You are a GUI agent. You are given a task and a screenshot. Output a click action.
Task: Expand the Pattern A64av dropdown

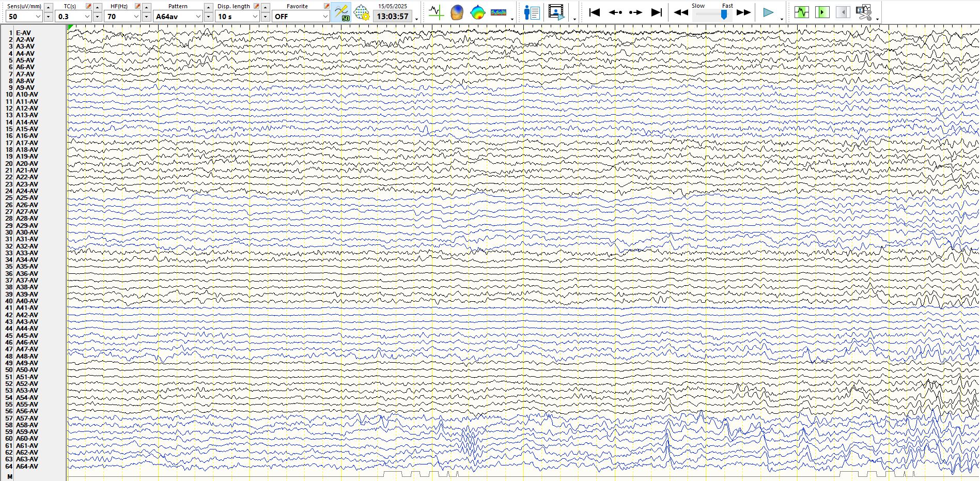[198, 17]
